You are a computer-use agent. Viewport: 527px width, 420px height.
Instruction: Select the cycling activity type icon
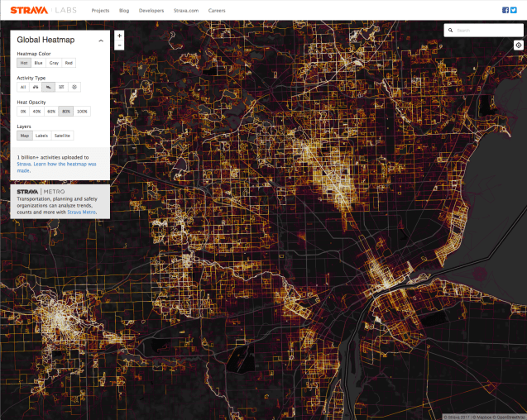point(36,87)
